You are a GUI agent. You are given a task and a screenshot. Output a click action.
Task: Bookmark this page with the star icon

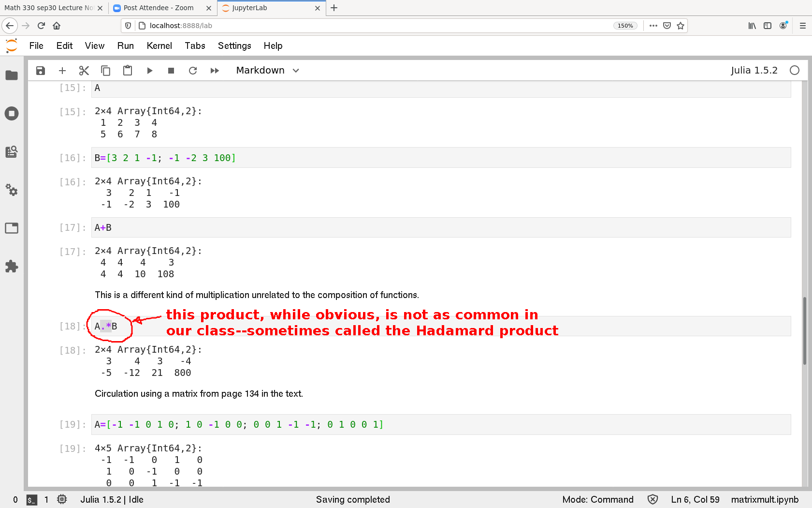681,26
